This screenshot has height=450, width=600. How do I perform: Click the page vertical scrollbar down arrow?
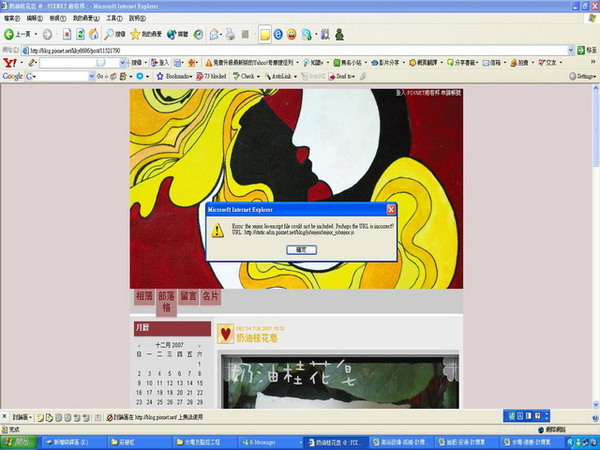pyautogui.click(x=596, y=404)
